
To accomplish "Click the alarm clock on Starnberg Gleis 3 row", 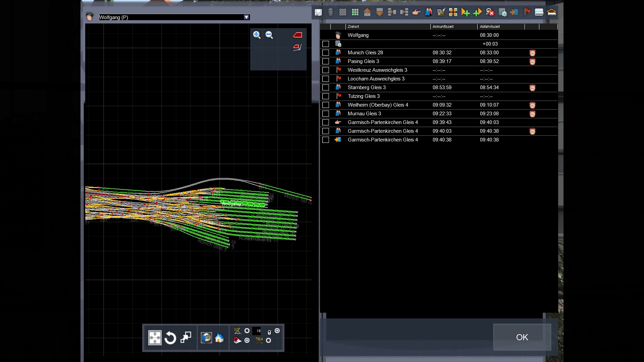I will click(x=532, y=87).
